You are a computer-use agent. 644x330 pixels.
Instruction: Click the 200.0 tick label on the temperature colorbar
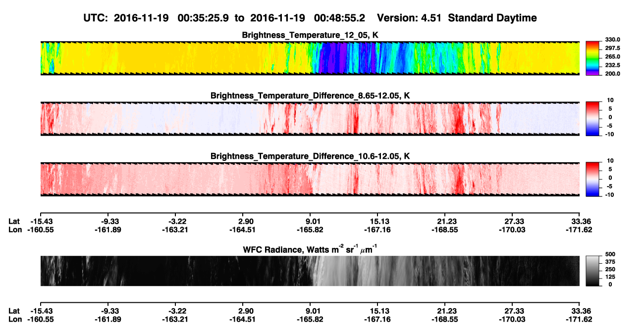tap(612, 73)
